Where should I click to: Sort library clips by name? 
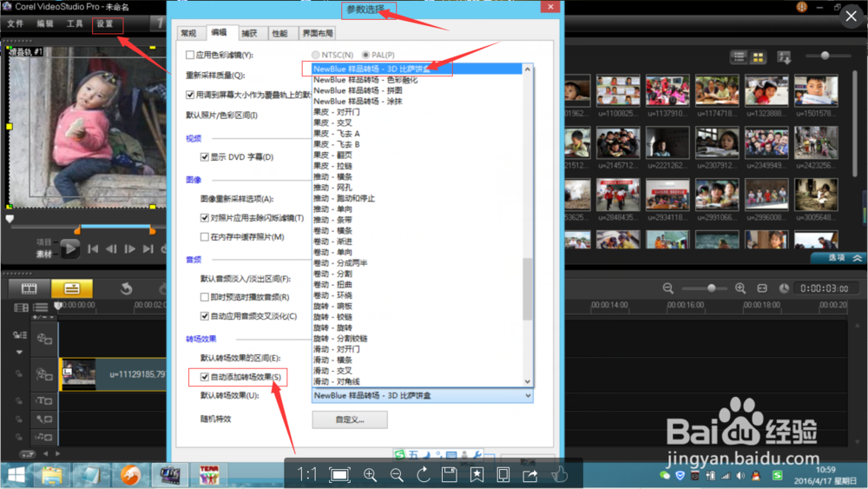coord(784,56)
